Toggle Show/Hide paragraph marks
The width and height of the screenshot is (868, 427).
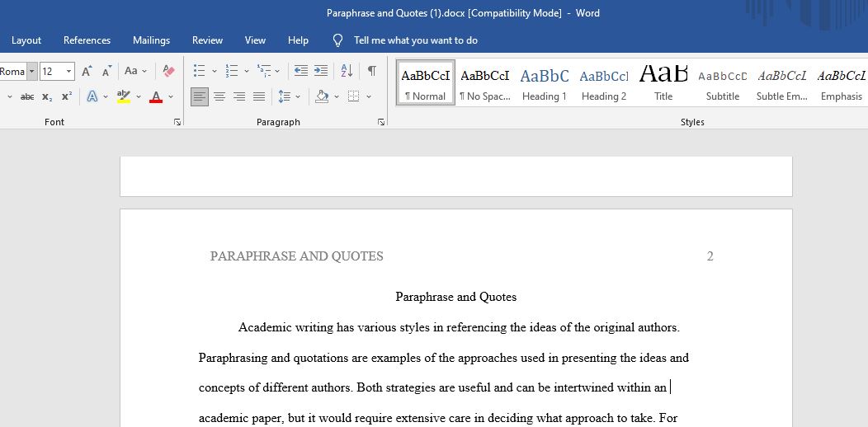tap(372, 71)
